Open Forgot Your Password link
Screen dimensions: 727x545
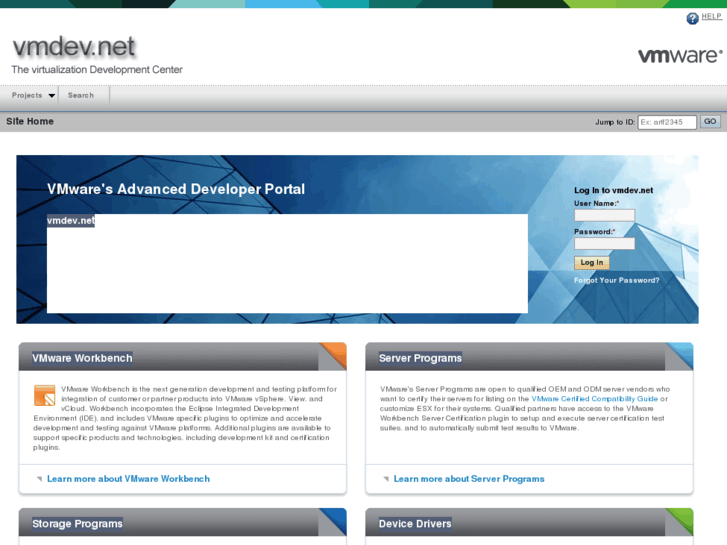pos(616,280)
